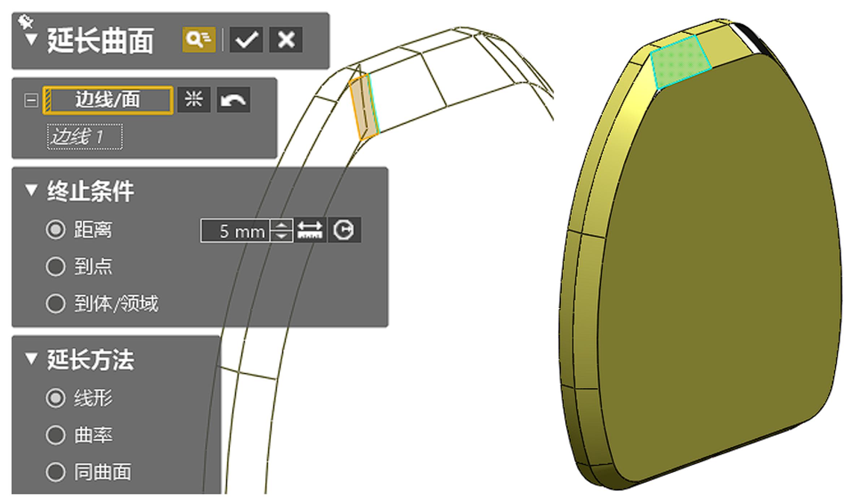Click the 5 mm distance field
Image resolution: width=853 pixels, height=504 pixels.
coord(235,231)
